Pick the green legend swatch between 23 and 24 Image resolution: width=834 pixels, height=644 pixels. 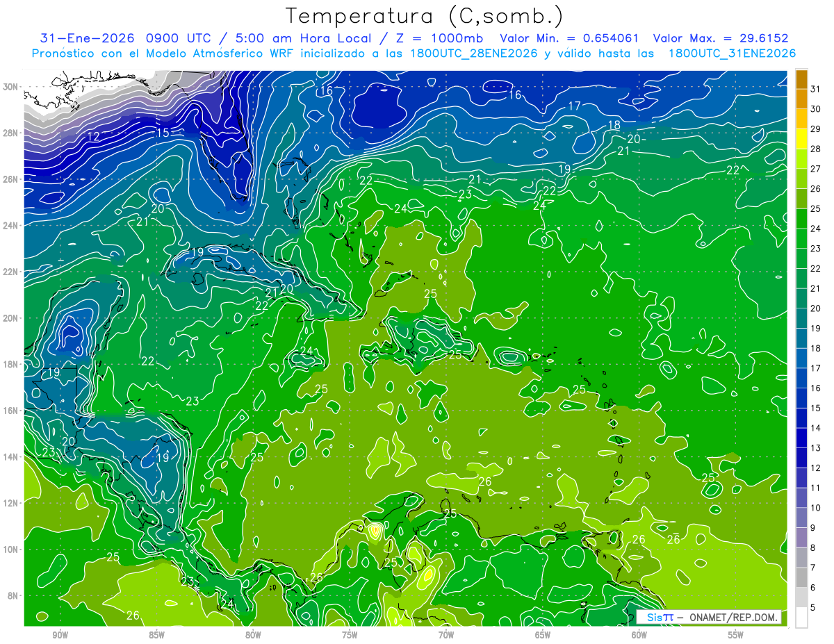pyautogui.click(x=801, y=238)
